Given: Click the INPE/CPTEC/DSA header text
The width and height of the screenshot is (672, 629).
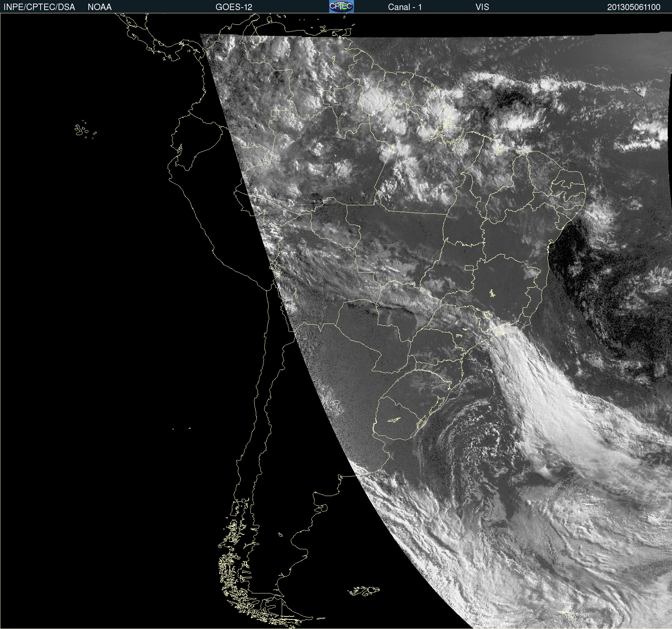Looking at the screenshot, I should (x=39, y=7).
